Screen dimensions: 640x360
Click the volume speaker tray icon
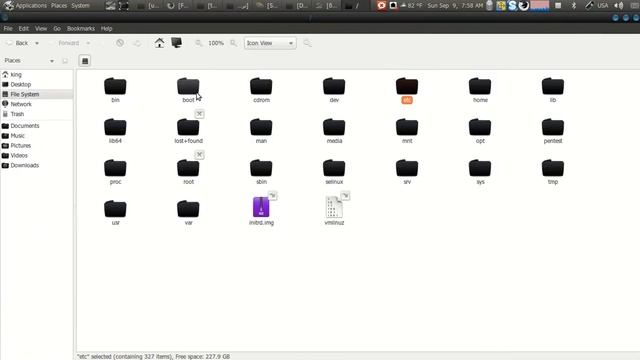pos(619,5)
